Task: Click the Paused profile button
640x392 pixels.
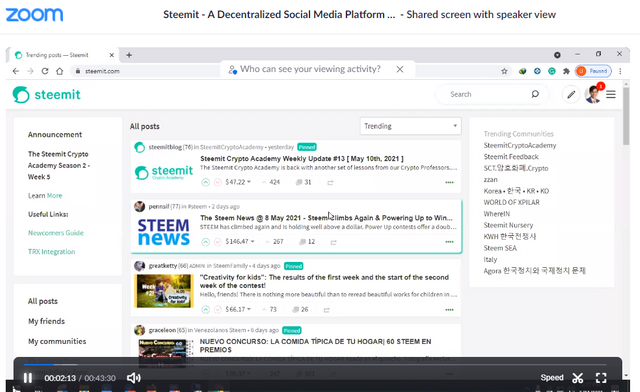Action: [593, 71]
